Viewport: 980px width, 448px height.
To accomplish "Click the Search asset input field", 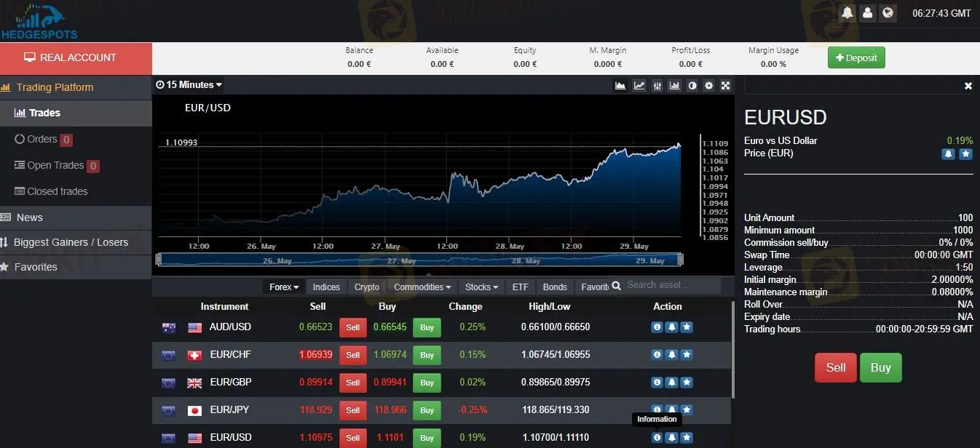I will pos(671,285).
